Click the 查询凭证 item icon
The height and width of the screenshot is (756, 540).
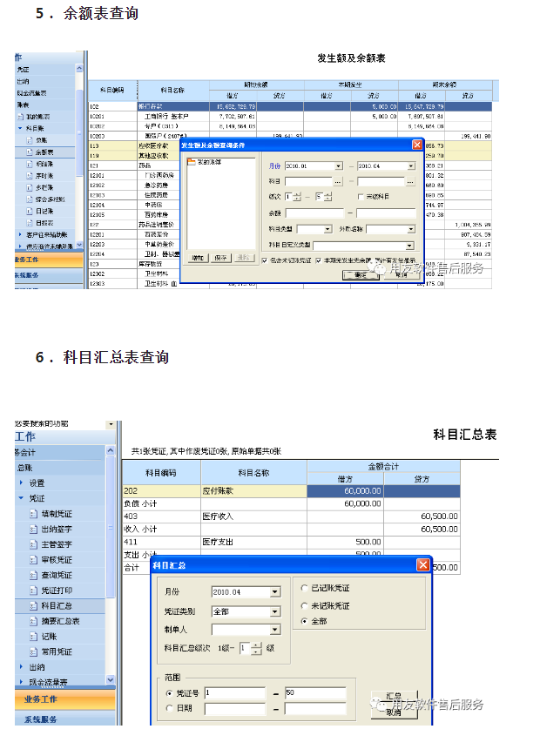[x=33, y=575]
